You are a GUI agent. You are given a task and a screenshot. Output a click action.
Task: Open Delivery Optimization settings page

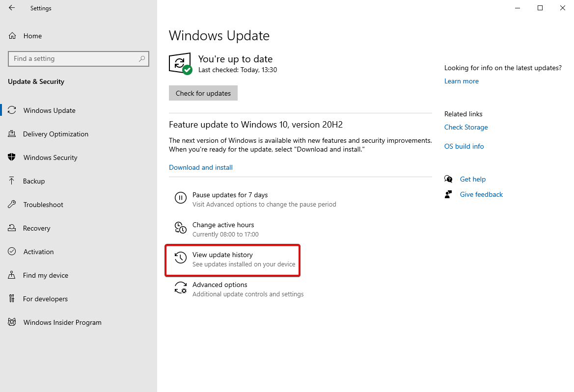tap(55, 134)
